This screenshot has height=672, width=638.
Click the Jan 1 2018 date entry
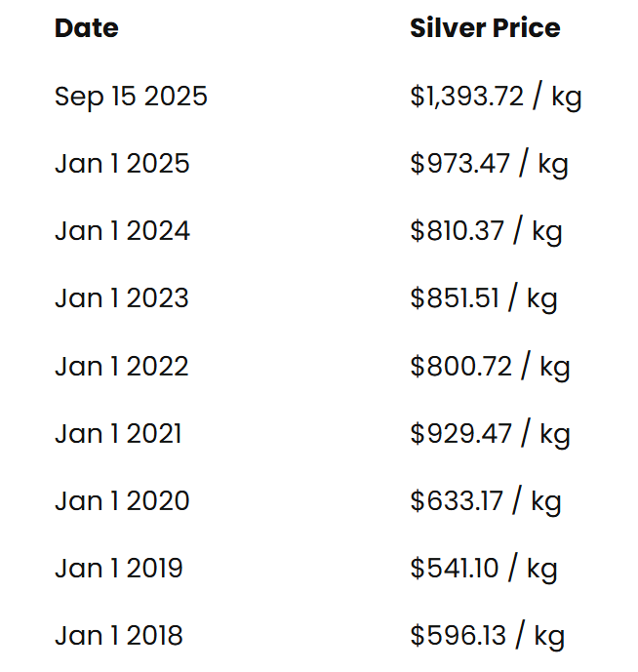pyautogui.click(x=118, y=636)
